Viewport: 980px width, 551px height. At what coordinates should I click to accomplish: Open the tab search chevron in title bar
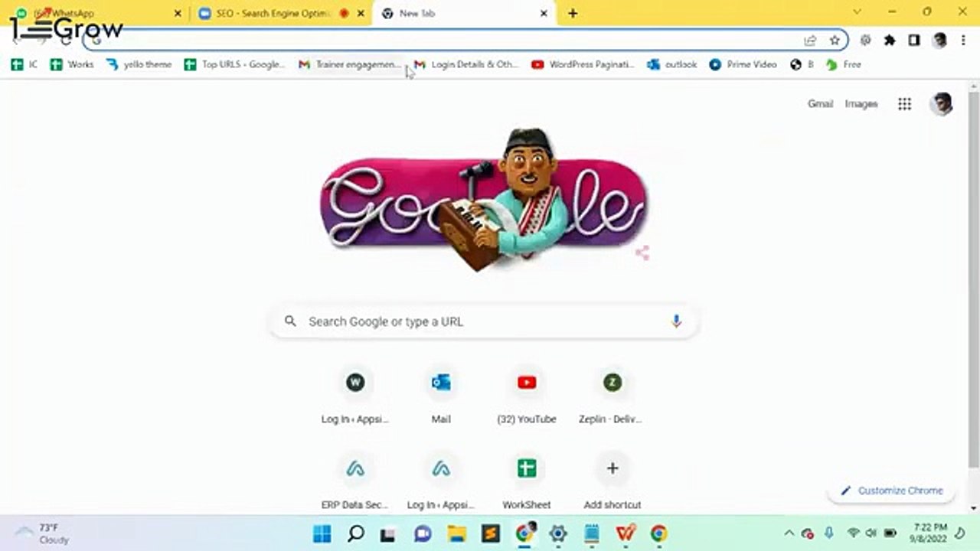click(x=857, y=11)
